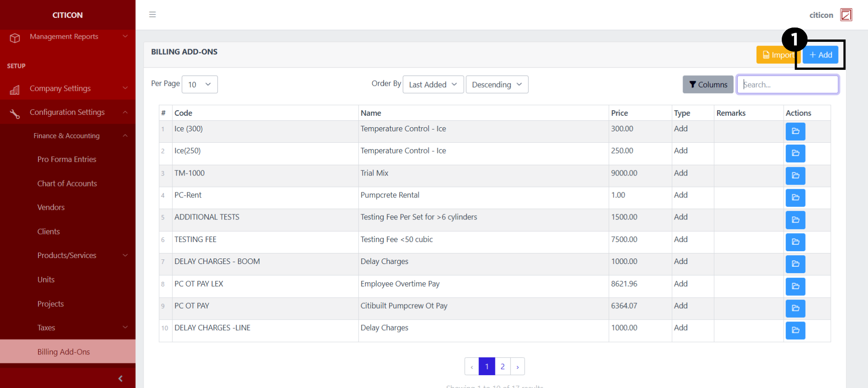
Task: Change the Descending sort direction dropdown
Action: click(x=496, y=84)
